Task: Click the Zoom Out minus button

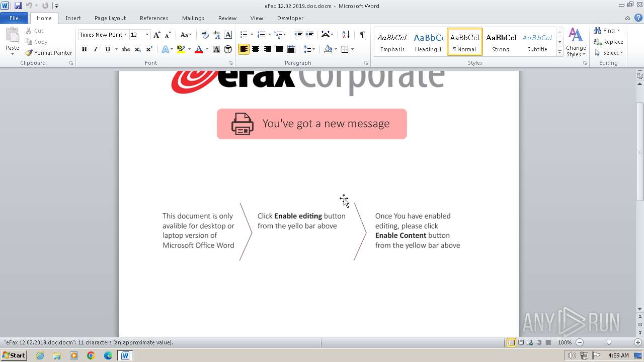Action: click(580, 342)
